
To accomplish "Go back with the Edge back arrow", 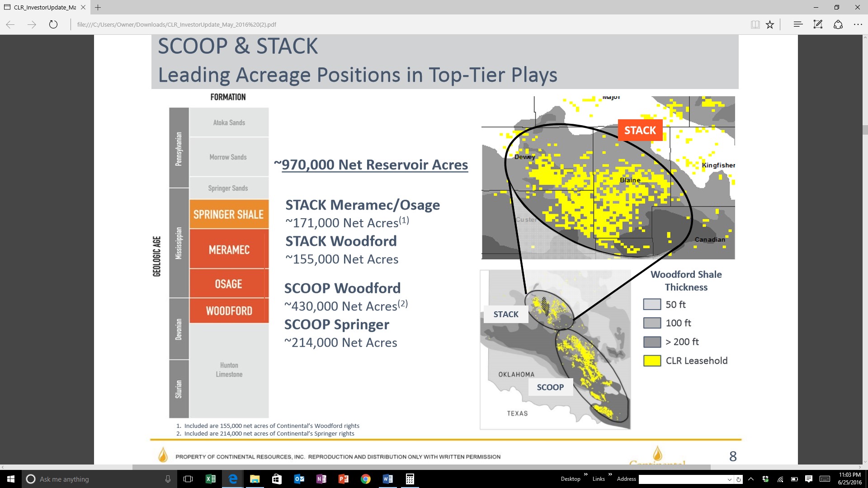I will (10, 24).
